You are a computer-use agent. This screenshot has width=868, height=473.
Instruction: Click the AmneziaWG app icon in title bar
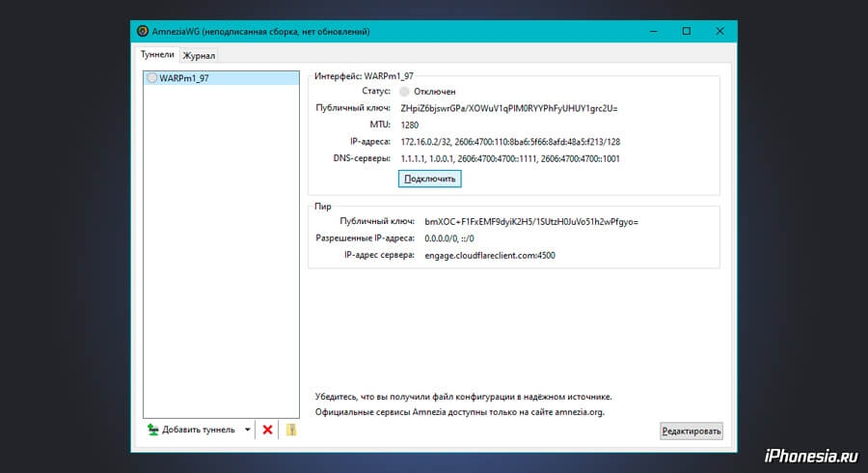pyautogui.click(x=143, y=31)
